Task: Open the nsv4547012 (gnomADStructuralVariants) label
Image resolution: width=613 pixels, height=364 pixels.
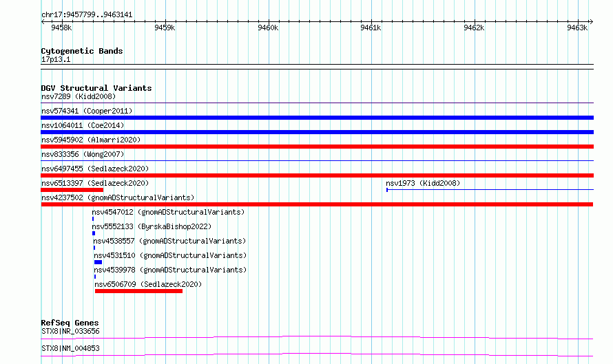Action: pyautogui.click(x=168, y=212)
